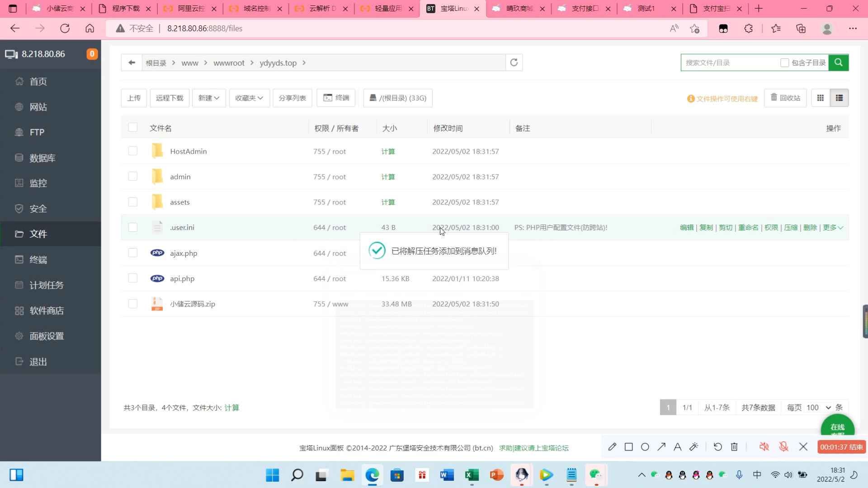
Task: Expand the 新建 dropdown
Action: [x=209, y=98]
